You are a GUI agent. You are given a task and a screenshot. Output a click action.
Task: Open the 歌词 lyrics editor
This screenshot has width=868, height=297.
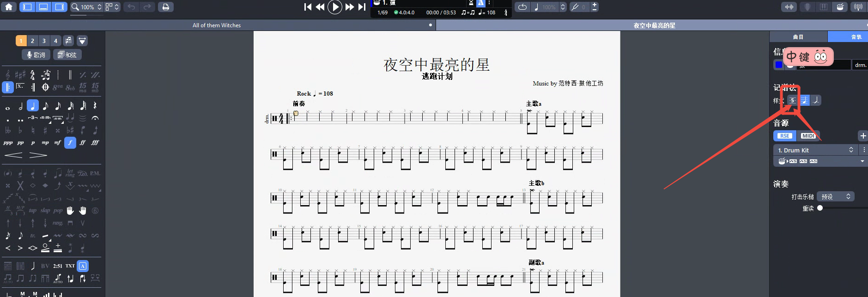pyautogui.click(x=36, y=55)
